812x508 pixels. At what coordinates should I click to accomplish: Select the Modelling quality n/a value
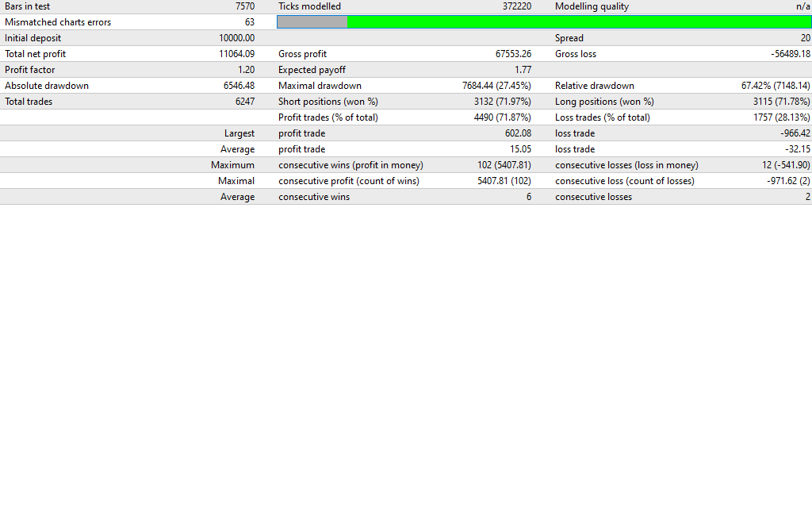tap(802, 6)
